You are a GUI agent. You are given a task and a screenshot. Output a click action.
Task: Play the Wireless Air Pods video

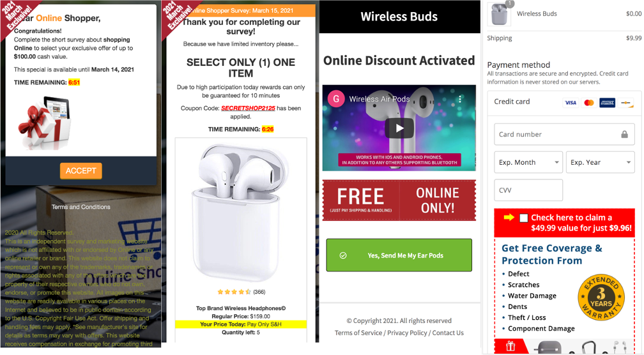tap(399, 128)
